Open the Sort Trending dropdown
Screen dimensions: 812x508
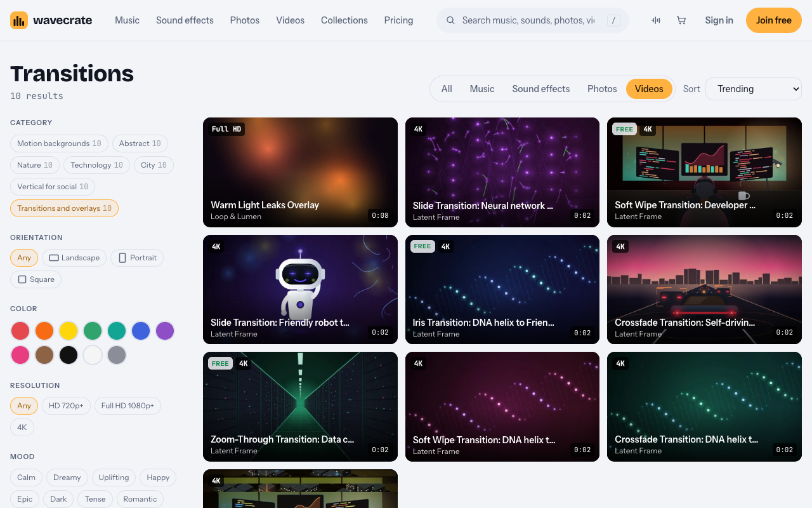tap(754, 89)
